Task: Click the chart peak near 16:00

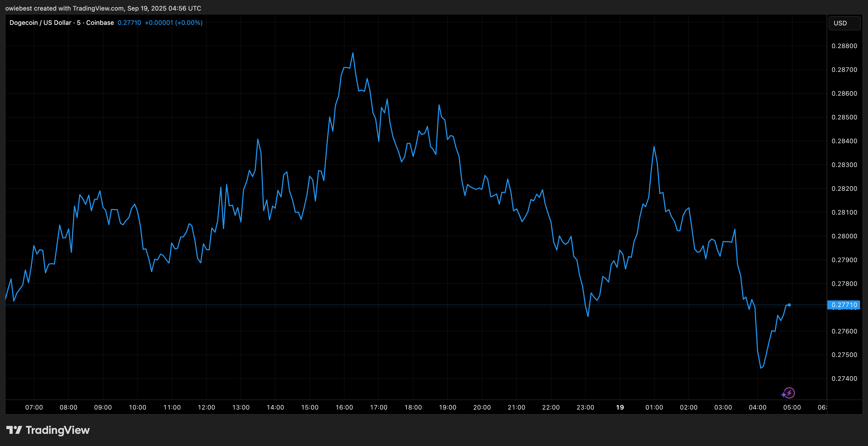Action: (353, 53)
